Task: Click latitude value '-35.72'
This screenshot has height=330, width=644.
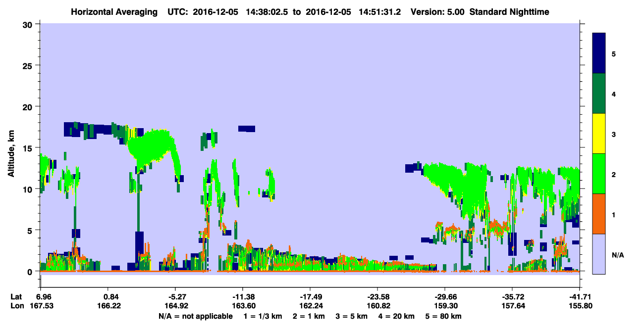Action: point(512,297)
